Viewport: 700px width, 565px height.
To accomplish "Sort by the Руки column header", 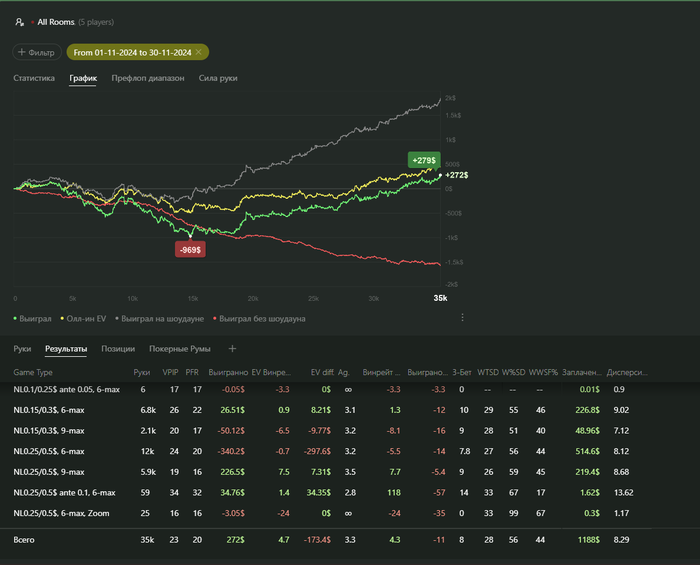I will point(142,372).
